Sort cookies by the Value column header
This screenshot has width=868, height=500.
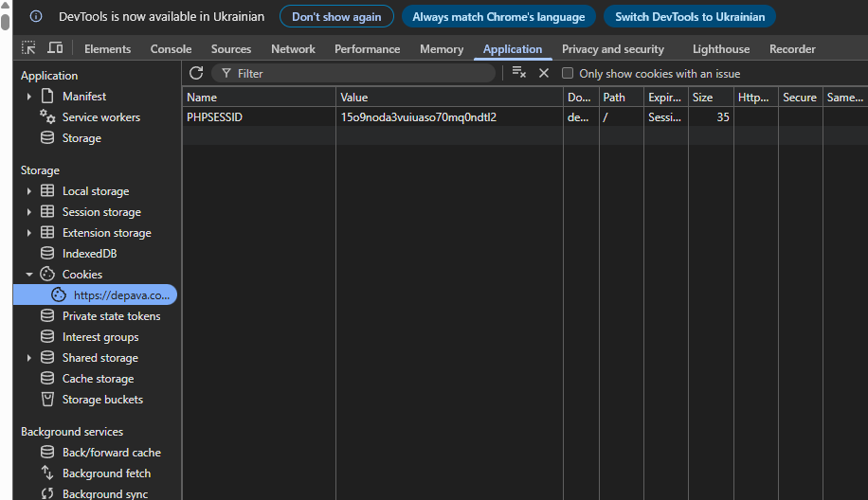[x=449, y=97]
